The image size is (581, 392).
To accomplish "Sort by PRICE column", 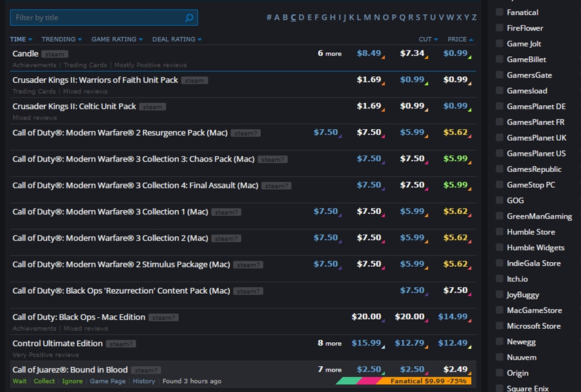I will pos(460,39).
